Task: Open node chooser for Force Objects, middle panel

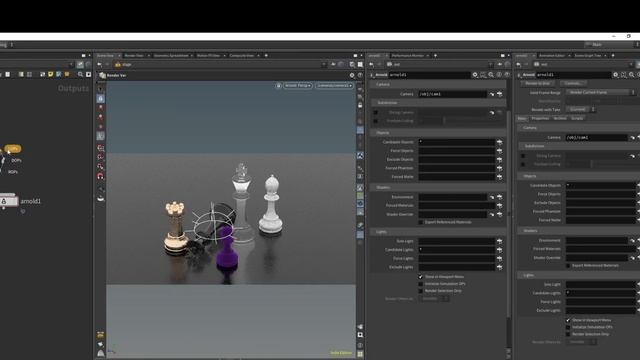Action: coord(499,151)
